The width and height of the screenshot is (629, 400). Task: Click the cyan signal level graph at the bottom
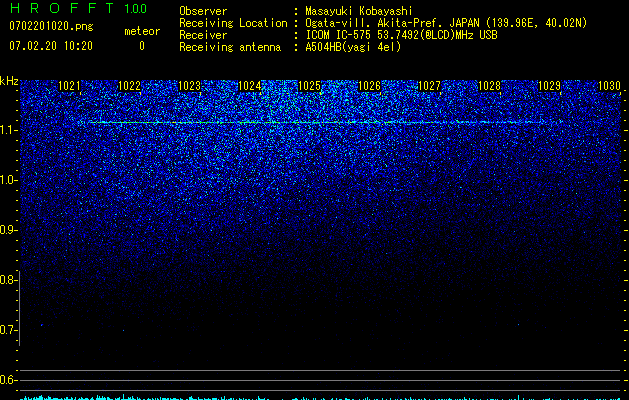[x=320, y=398]
